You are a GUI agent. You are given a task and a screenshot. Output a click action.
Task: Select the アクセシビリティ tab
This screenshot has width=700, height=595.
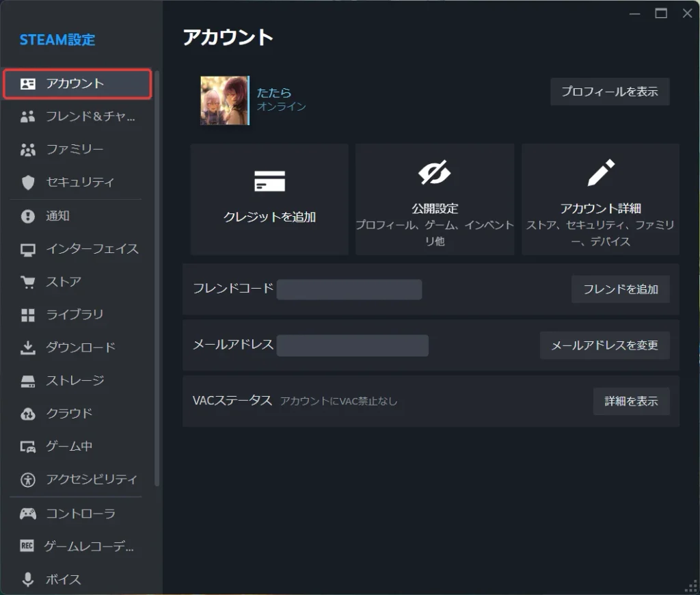[x=77, y=479]
